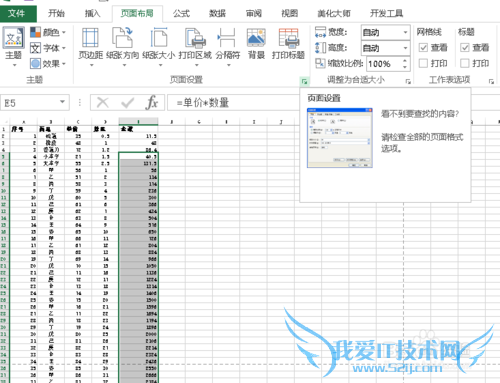This screenshot has height=383, width=500.
Task: Open the 数据 ribbon tab
Action: [x=217, y=13]
